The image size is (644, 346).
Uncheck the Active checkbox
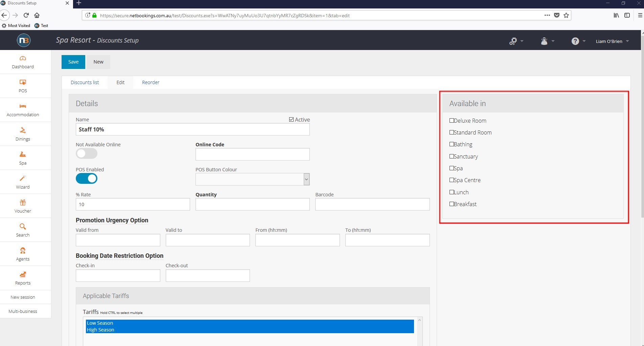tap(291, 120)
